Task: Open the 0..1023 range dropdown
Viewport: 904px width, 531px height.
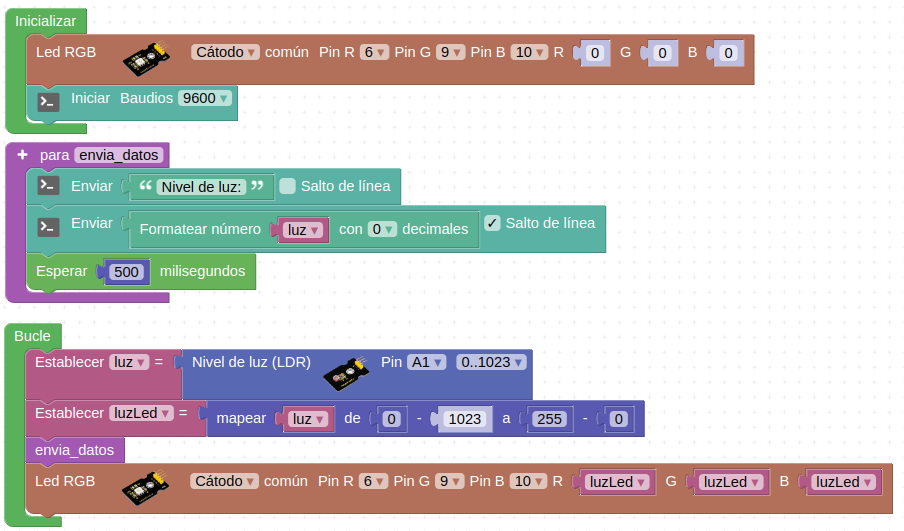Action: [490, 362]
